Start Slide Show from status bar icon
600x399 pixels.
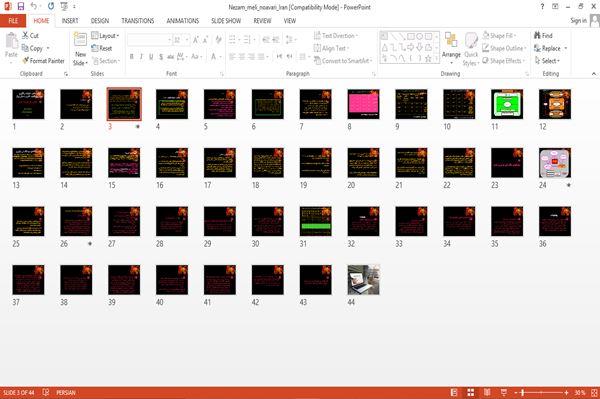[x=504, y=392]
